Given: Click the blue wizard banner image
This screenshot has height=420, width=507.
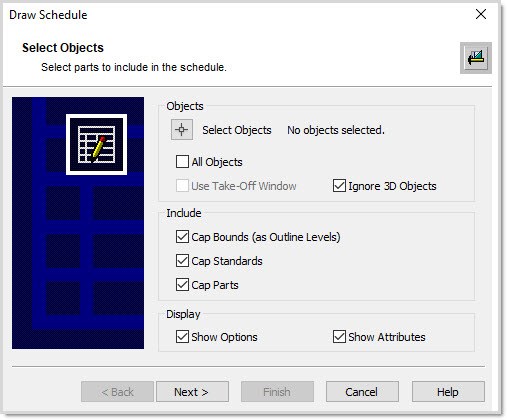Looking at the screenshot, I should (x=78, y=223).
